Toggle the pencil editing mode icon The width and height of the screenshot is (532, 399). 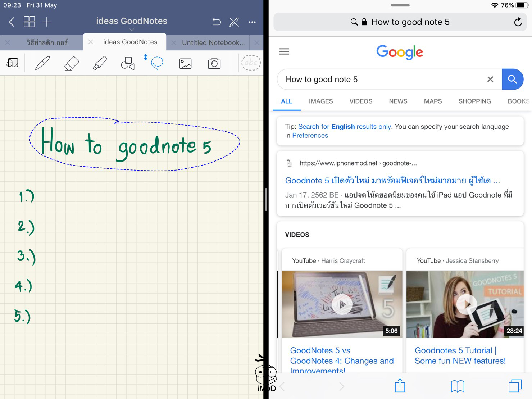234,22
